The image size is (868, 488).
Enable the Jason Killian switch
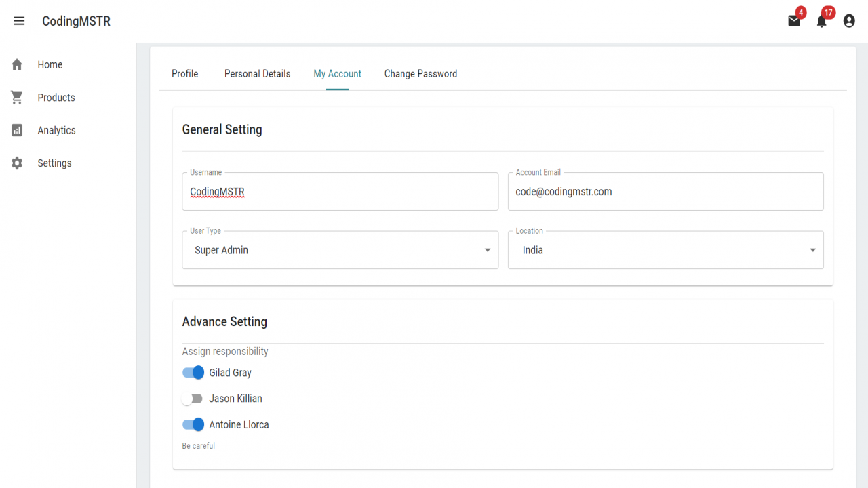(x=193, y=399)
